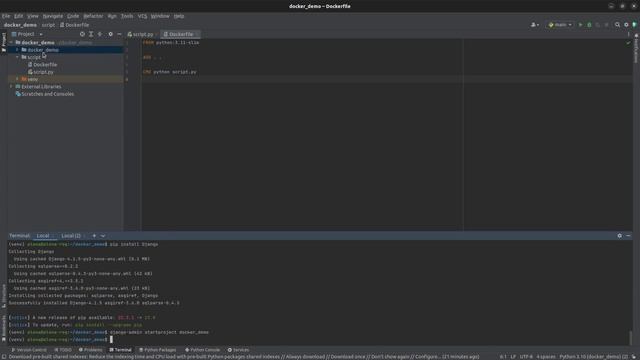Open the Edit menu
The image size is (640, 360).
click(18, 16)
